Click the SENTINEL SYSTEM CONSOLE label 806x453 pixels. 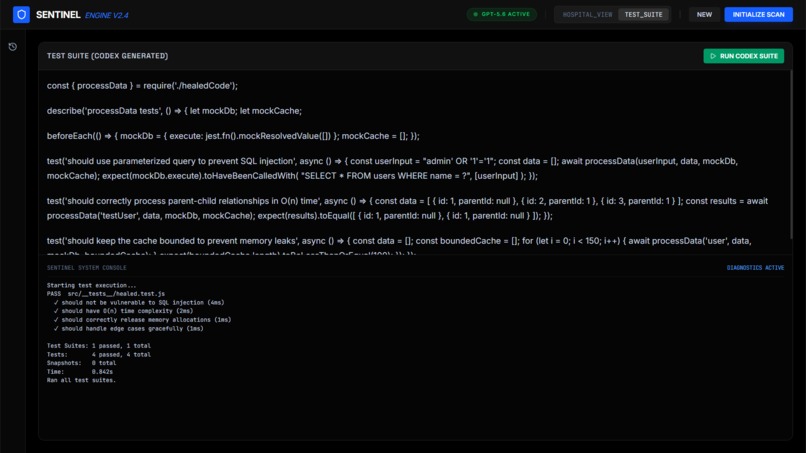point(86,268)
